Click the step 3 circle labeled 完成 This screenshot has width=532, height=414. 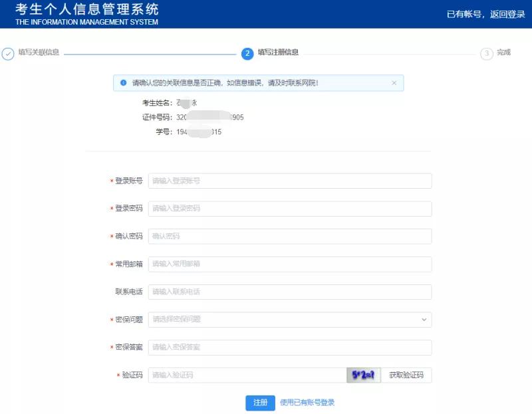[x=486, y=53]
